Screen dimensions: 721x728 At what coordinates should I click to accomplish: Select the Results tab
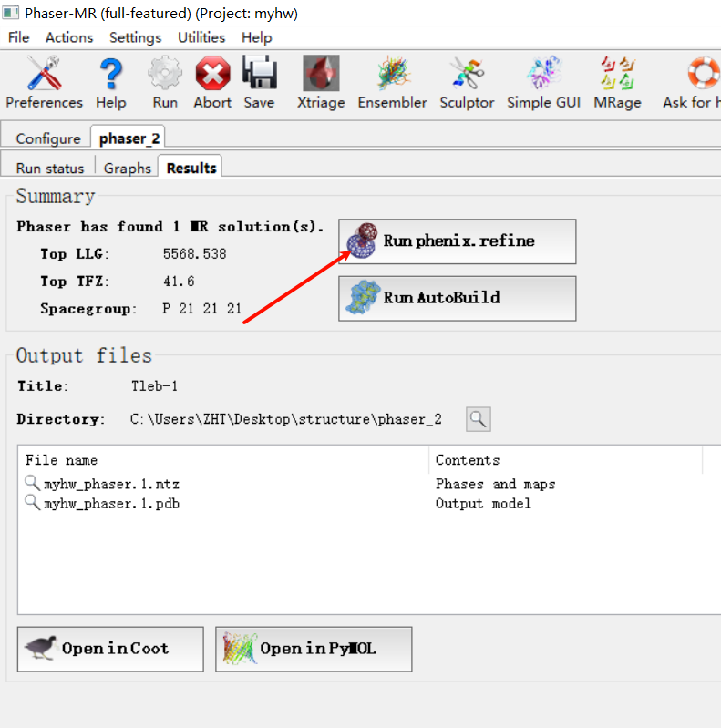tap(191, 168)
